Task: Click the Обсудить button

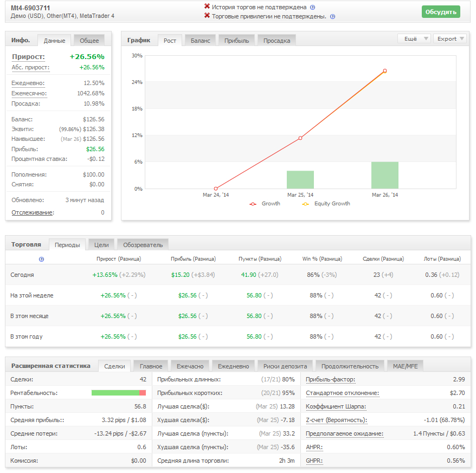Action: pyautogui.click(x=441, y=12)
